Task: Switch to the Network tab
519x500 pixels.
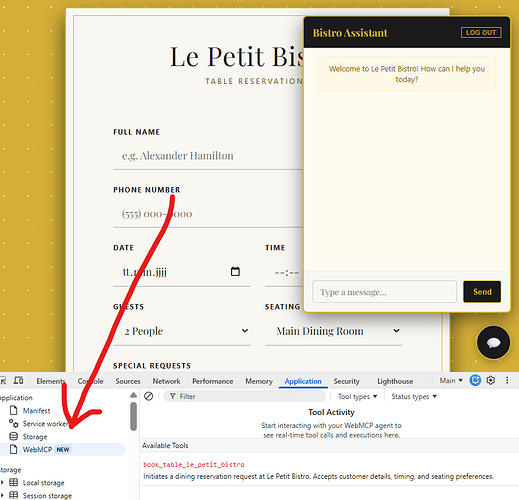Action: click(x=166, y=381)
